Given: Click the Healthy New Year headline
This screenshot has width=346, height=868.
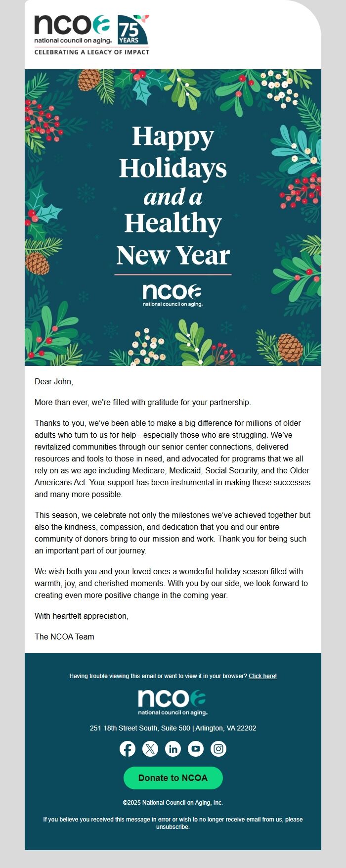Looking at the screenshot, I should tap(172, 237).
